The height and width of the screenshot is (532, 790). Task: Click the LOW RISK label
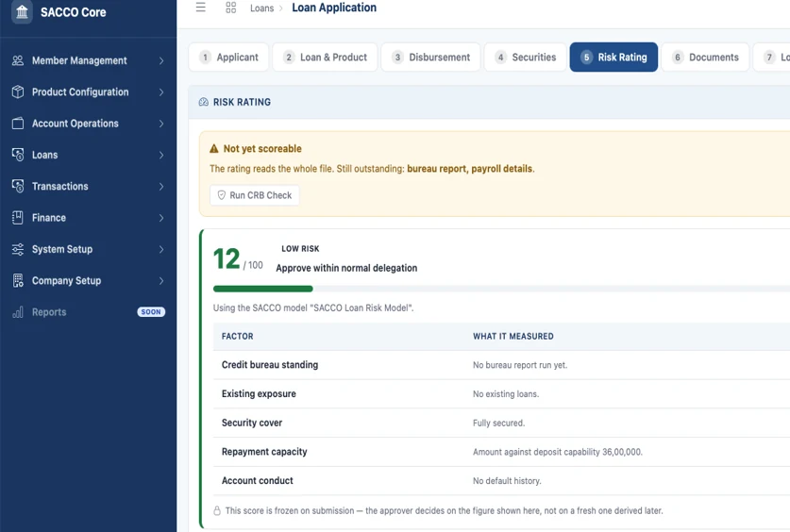click(300, 249)
